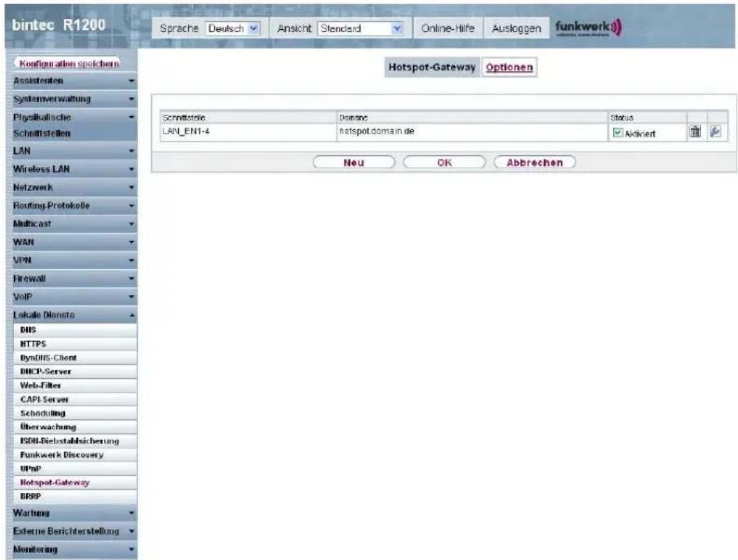Open Funkwerk Discovery menu item
The height and width of the screenshot is (560, 738).
75,455
